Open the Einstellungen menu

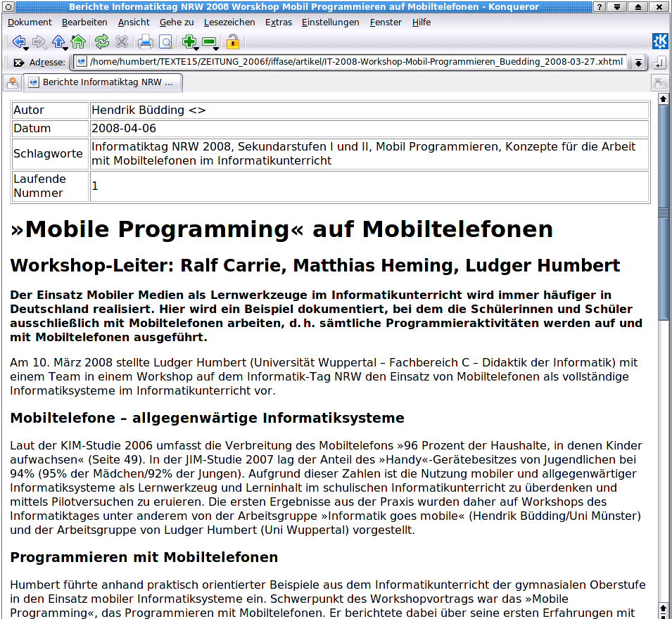click(331, 23)
